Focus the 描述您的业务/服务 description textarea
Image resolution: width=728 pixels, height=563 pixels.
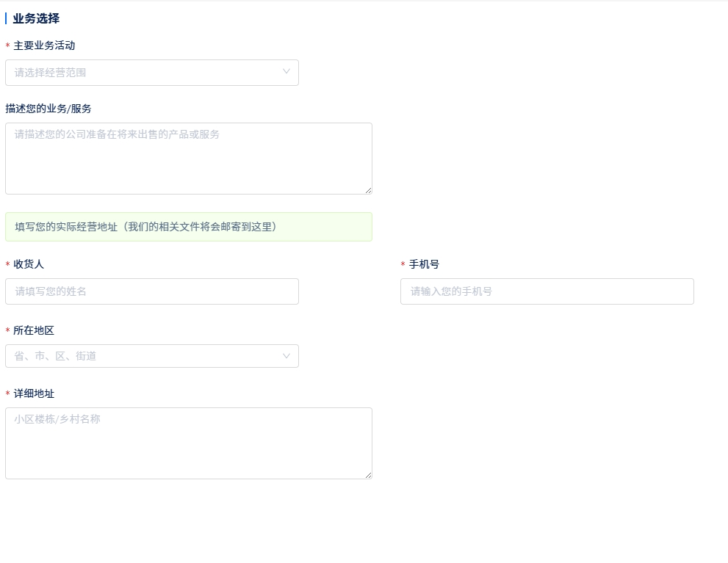189,159
